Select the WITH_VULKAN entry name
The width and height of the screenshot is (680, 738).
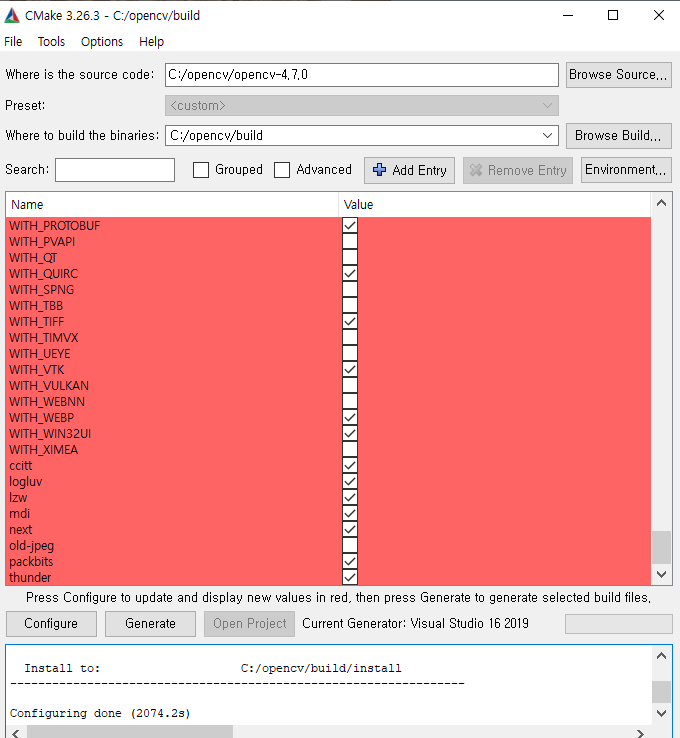[x=49, y=386]
